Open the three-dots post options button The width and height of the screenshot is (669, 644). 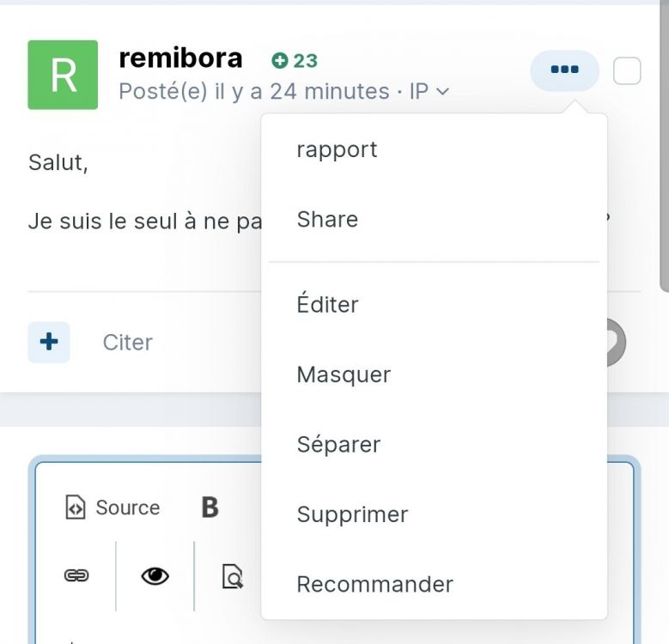coord(564,70)
